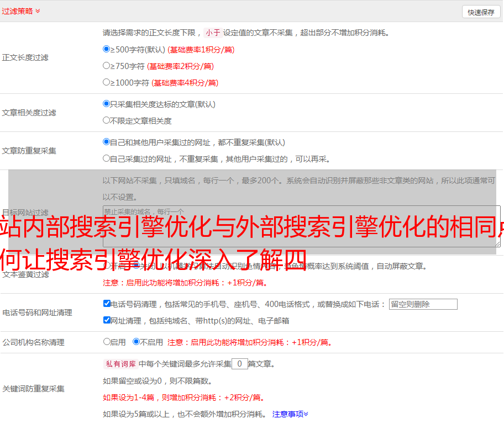Enable 公司机构名称清理 with 启用 radio
Image resolution: width=504 pixels, height=424 pixels.
coord(107,342)
